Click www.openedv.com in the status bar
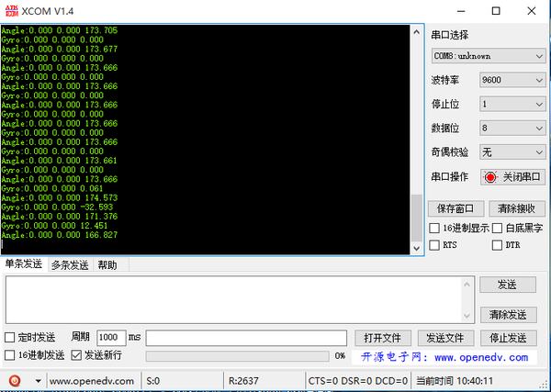551x392 pixels. [x=91, y=381]
